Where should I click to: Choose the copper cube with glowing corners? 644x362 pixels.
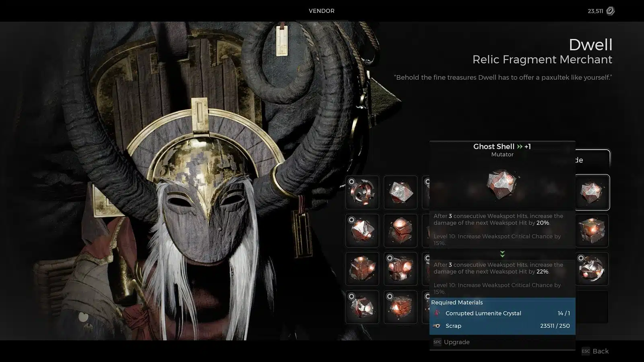(362, 269)
